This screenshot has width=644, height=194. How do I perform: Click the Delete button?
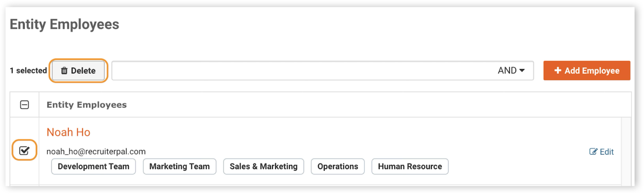point(78,71)
